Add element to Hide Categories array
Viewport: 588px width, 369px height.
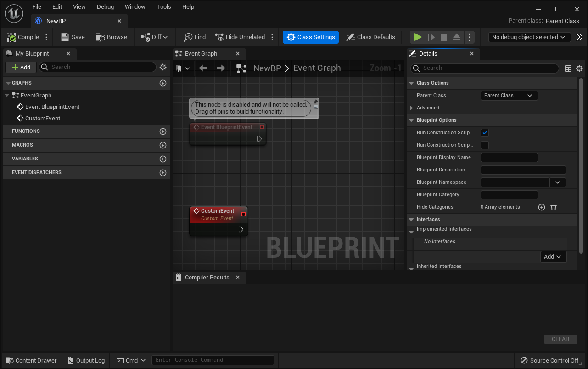(x=542, y=207)
